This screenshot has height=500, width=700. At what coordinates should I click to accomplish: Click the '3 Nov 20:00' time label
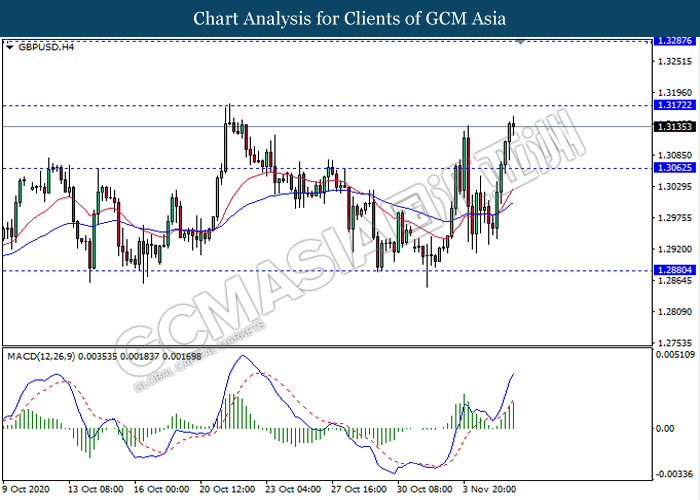489,489
